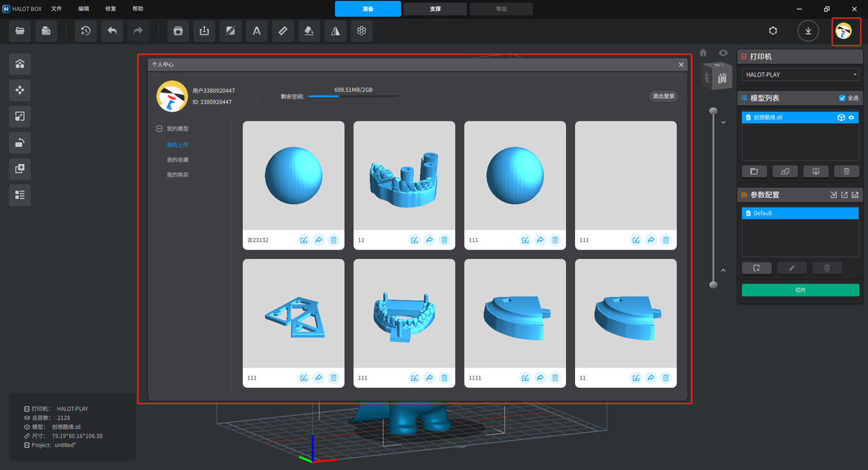Screen dimensions: 868x470
Task: Select the paint fill tool
Action: [309, 31]
